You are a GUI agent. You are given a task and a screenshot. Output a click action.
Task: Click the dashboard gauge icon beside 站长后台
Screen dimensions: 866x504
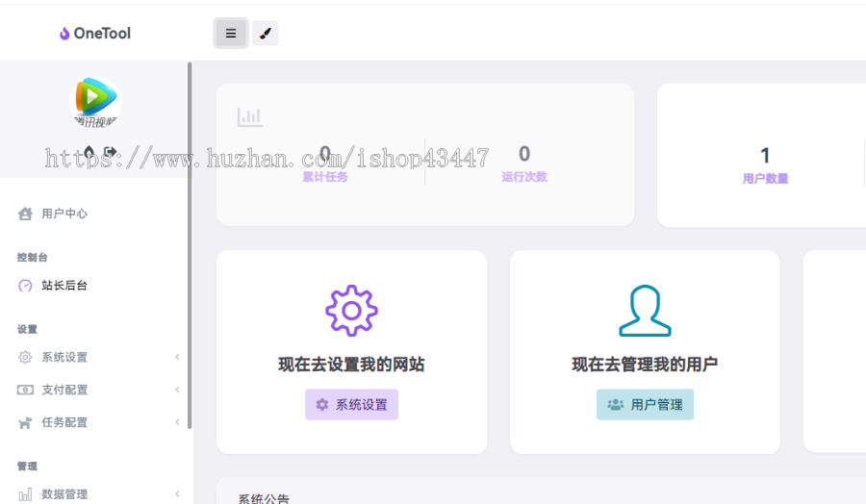[x=25, y=286]
